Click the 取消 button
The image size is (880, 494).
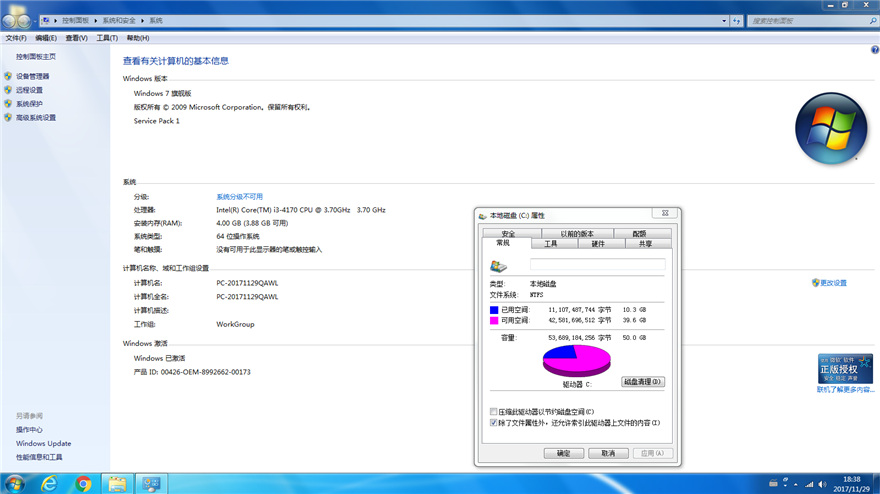pyautogui.click(x=608, y=453)
